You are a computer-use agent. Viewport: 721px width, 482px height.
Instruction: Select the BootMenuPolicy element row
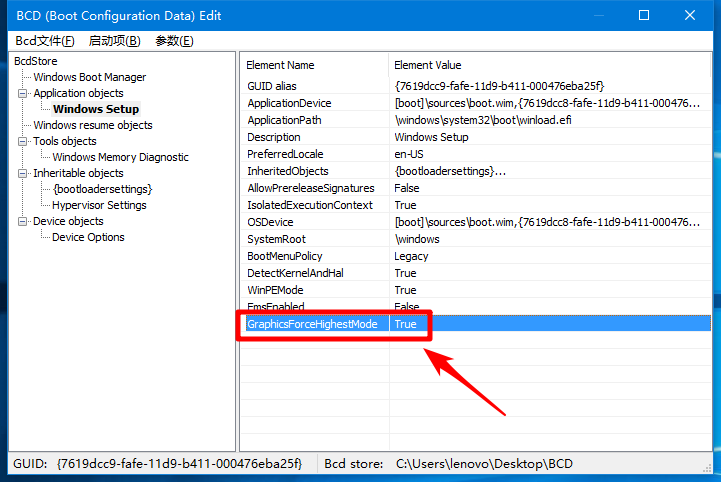click(x=285, y=256)
